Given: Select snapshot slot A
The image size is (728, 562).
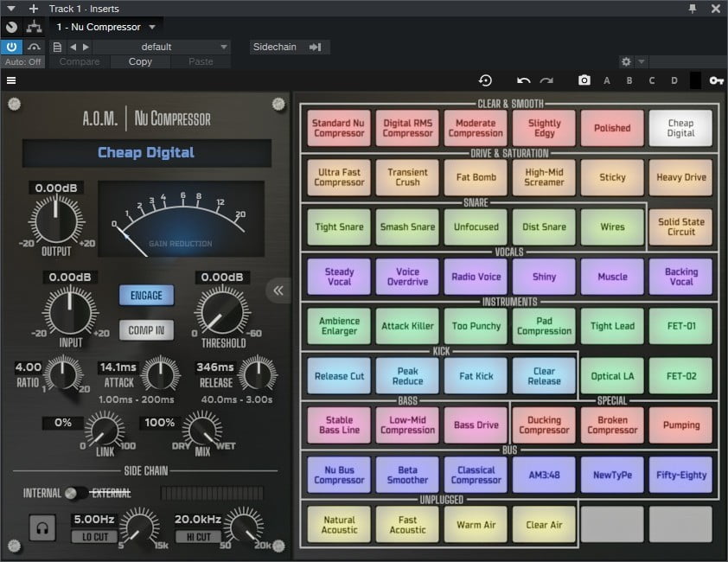Looking at the screenshot, I should [x=607, y=80].
